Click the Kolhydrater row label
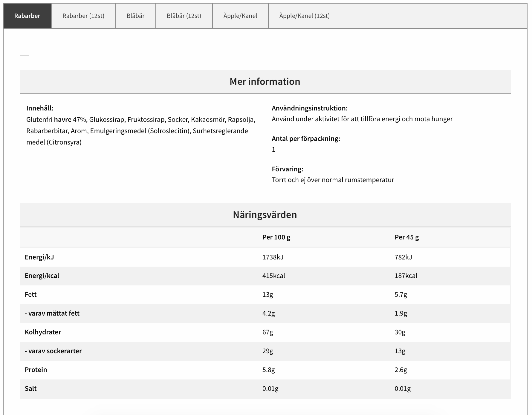The width and height of the screenshot is (532, 415). click(43, 332)
